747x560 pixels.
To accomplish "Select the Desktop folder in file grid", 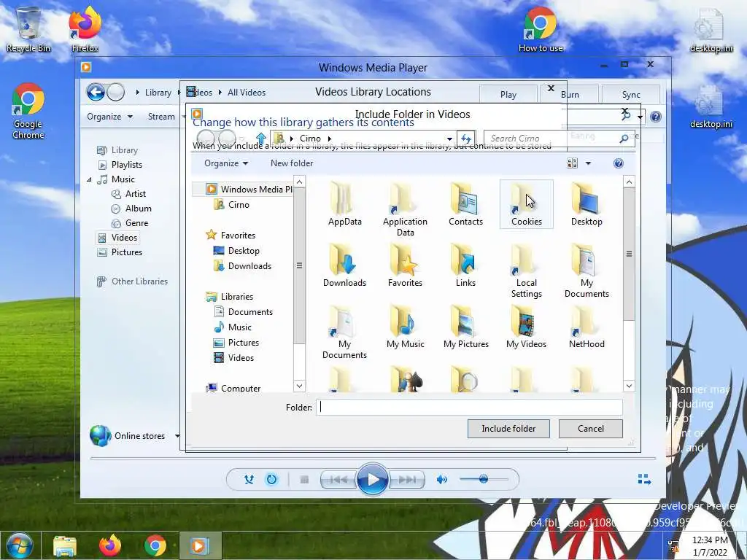I will click(x=587, y=205).
